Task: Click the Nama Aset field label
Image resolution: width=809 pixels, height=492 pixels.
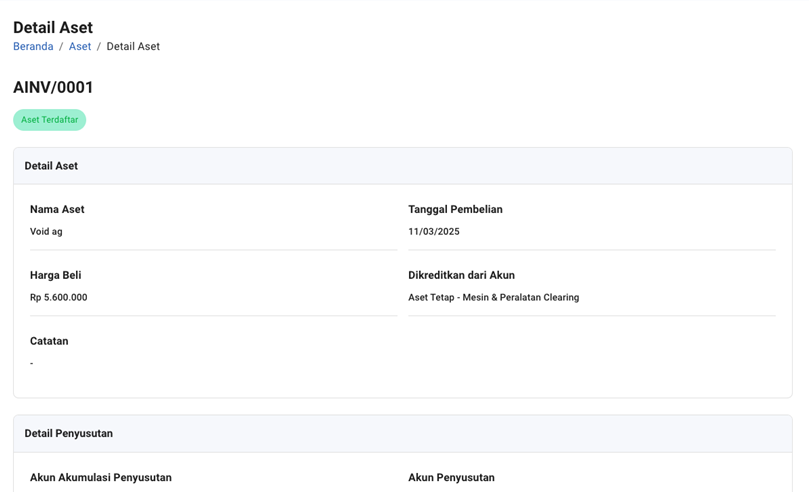Action: (57, 210)
